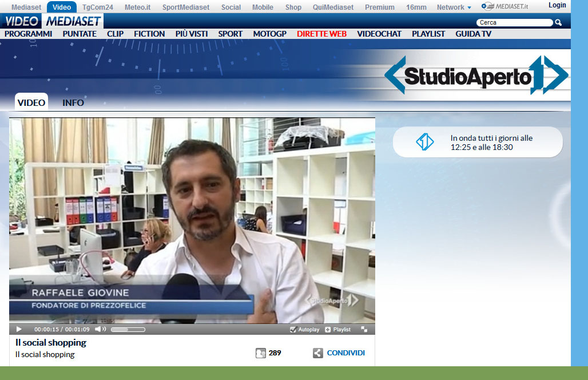The width and height of the screenshot is (588, 380).
Task: Open the MOTOGP section
Action: pyautogui.click(x=269, y=34)
